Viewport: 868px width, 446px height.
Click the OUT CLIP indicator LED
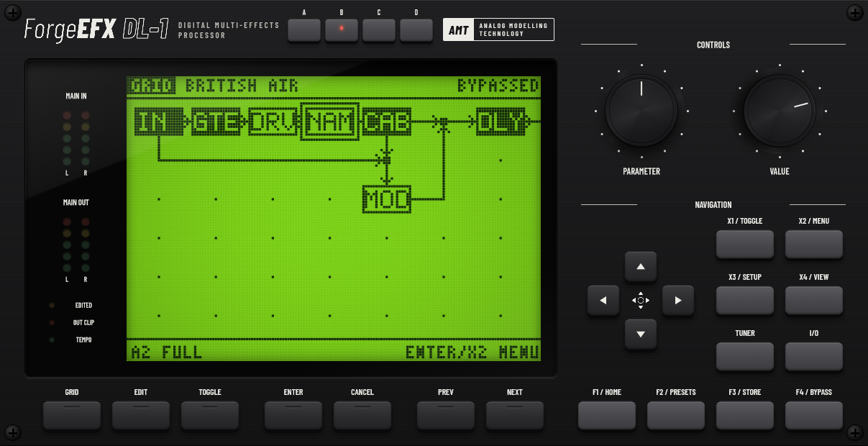pos(52,323)
